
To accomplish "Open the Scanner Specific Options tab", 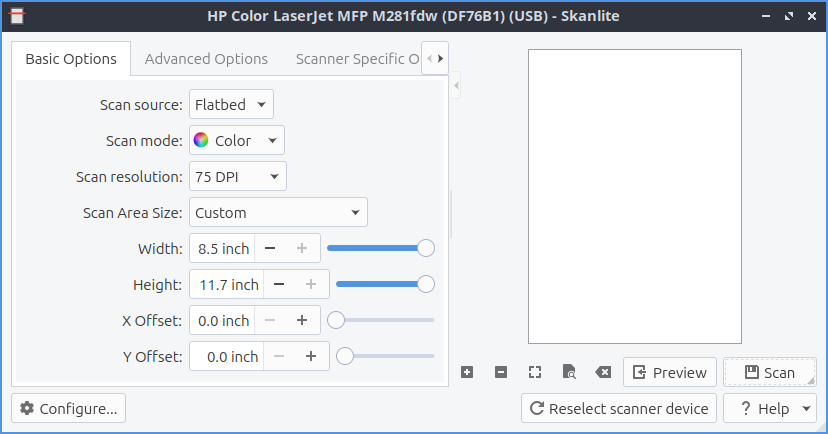I will coord(356,59).
